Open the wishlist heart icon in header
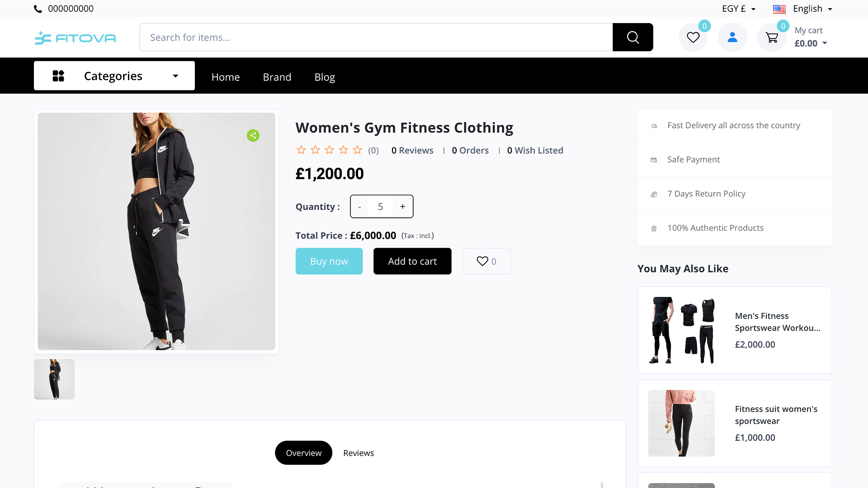Screen dimensions: 868x488 pos(693,38)
